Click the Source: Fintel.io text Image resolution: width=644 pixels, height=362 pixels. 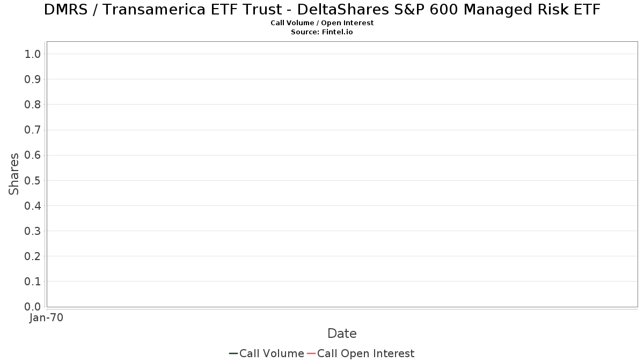coord(322,32)
